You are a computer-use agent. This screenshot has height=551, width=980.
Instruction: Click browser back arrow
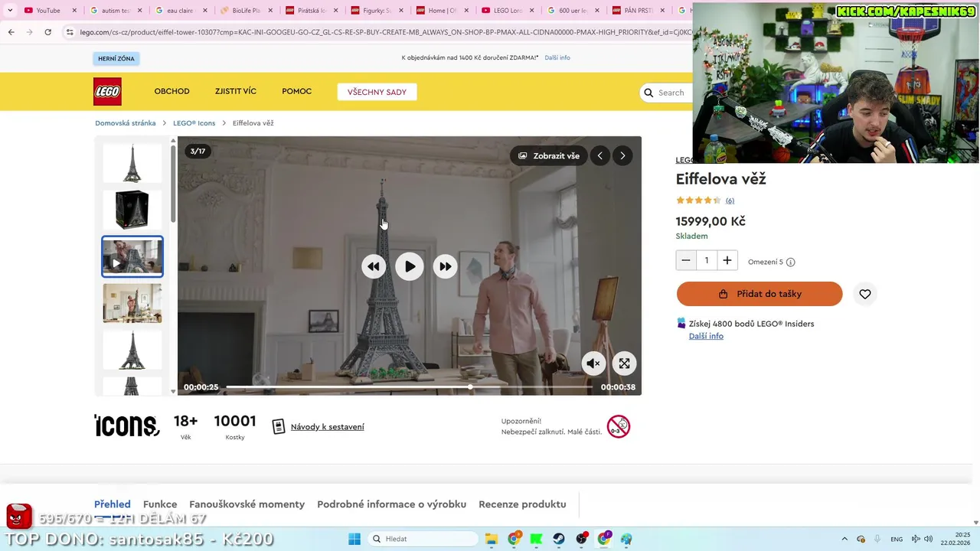point(11,32)
